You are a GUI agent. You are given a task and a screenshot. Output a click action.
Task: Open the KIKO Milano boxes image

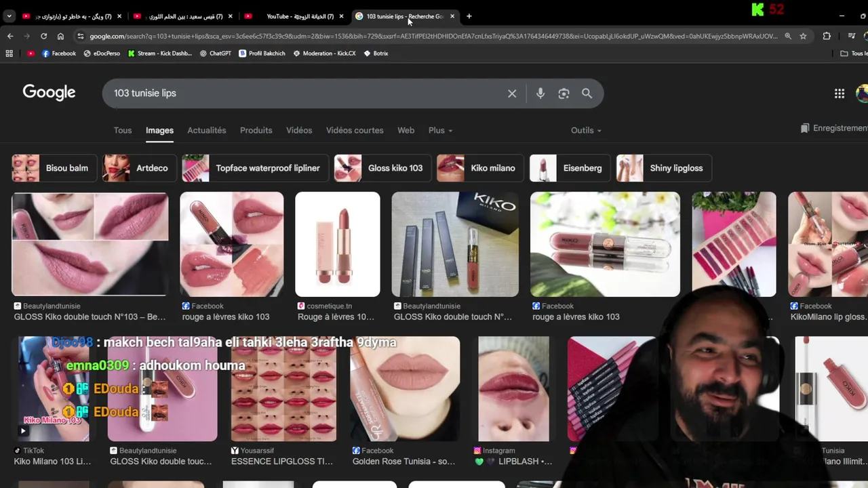[455, 244]
